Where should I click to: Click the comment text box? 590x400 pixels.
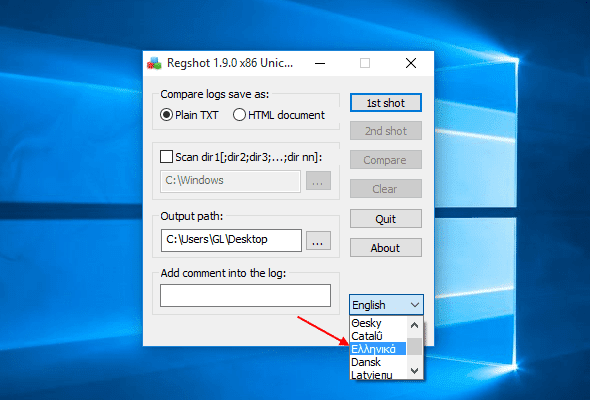coord(245,295)
